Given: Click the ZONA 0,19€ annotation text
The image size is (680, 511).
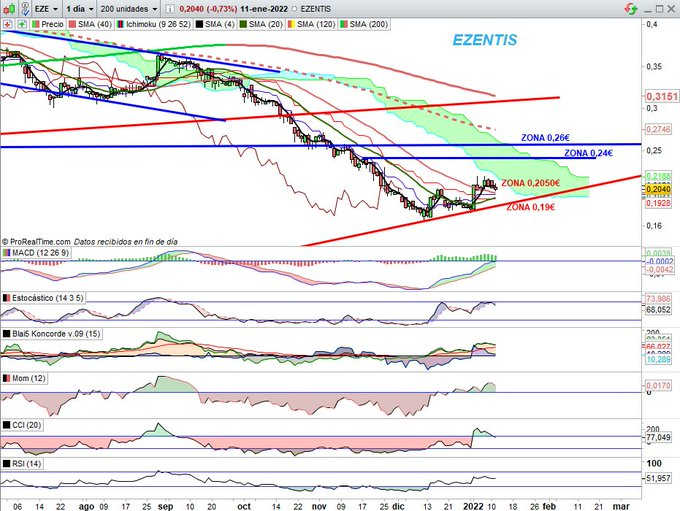Looking at the screenshot, I should [530, 207].
